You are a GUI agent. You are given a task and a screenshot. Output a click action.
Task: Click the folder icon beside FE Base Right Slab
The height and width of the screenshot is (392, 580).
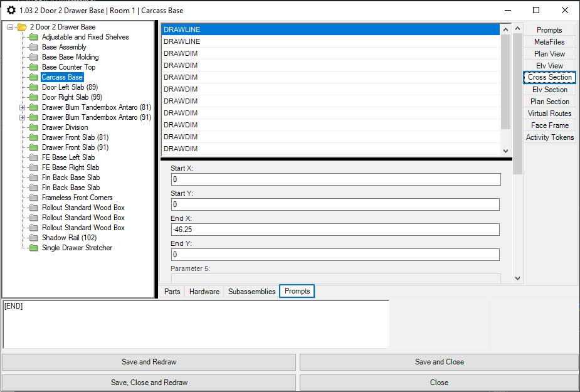(x=34, y=167)
